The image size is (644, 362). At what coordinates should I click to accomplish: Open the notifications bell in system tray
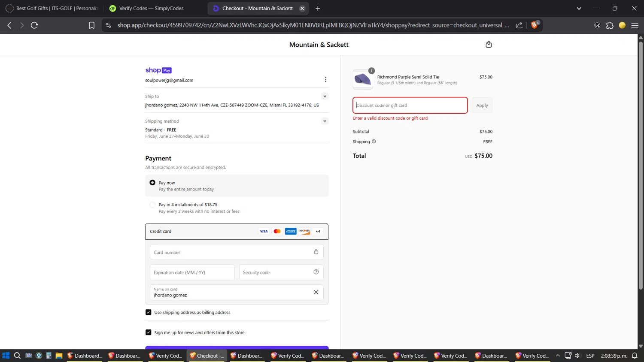click(x=635, y=356)
